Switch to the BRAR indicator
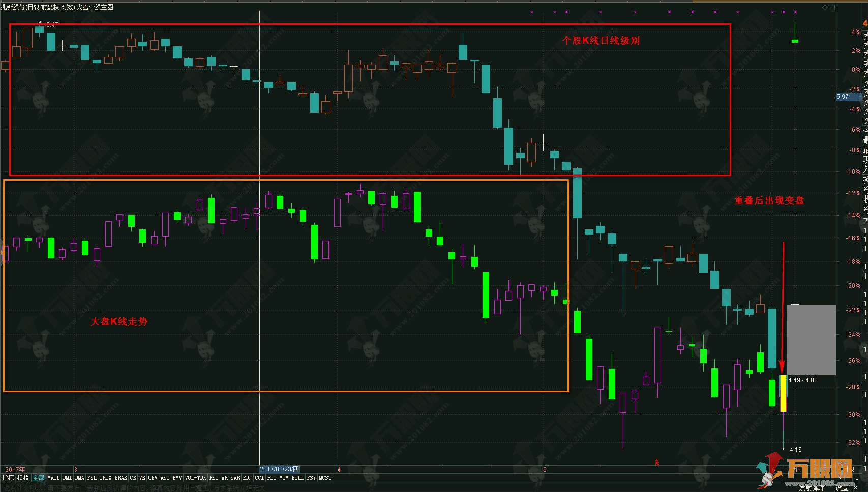This screenshot has width=868, height=492. (x=121, y=478)
